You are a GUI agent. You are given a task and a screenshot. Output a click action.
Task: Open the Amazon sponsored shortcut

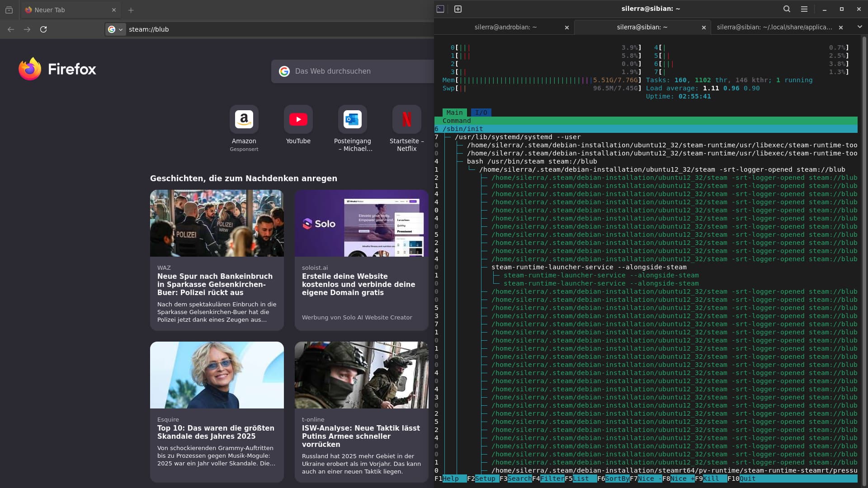[x=244, y=120]
